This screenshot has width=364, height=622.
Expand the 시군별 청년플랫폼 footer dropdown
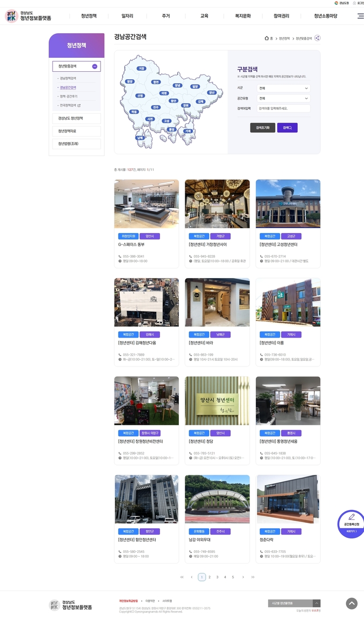pyautogui.click(x=294, y=603)
